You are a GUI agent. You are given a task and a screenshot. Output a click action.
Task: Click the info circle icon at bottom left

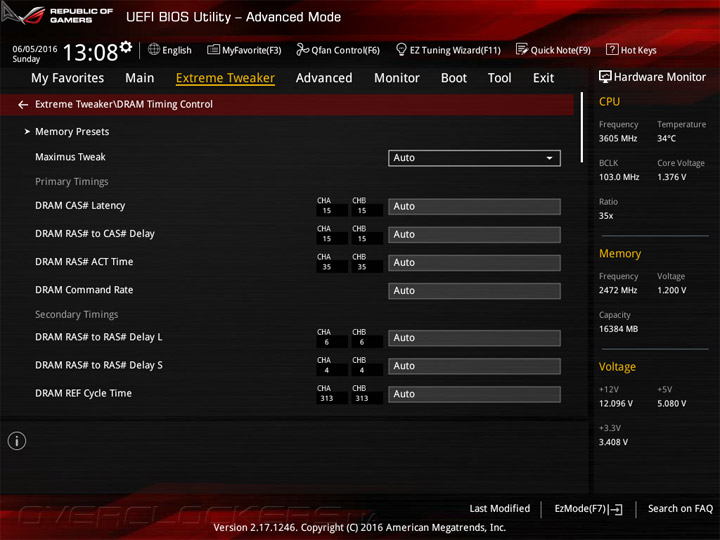(17, 441)
